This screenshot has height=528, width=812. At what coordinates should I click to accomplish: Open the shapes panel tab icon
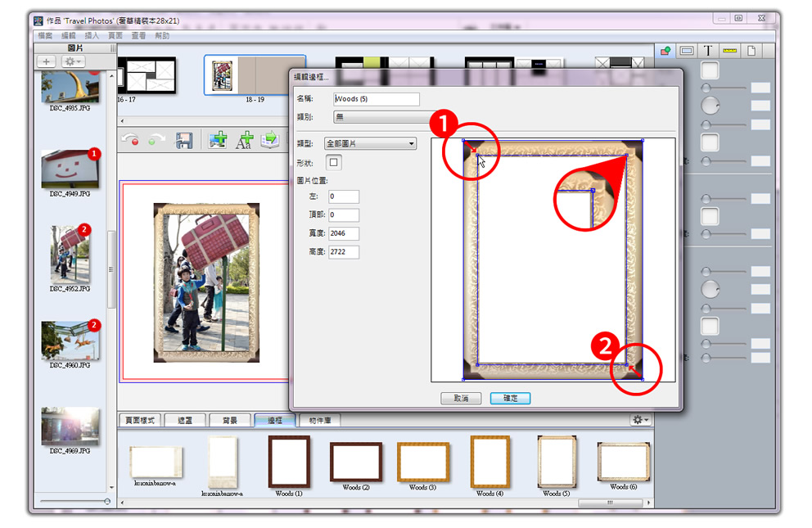point(665,51)
